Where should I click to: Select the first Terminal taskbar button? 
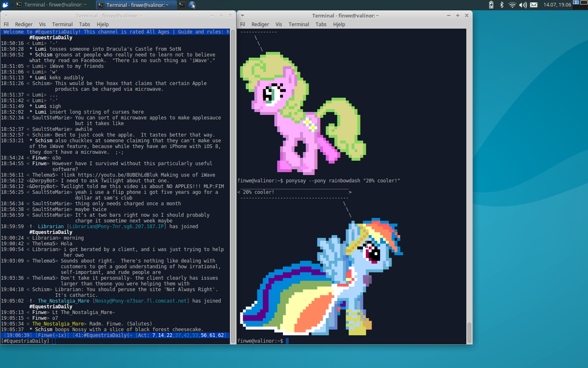pos(51,5)
